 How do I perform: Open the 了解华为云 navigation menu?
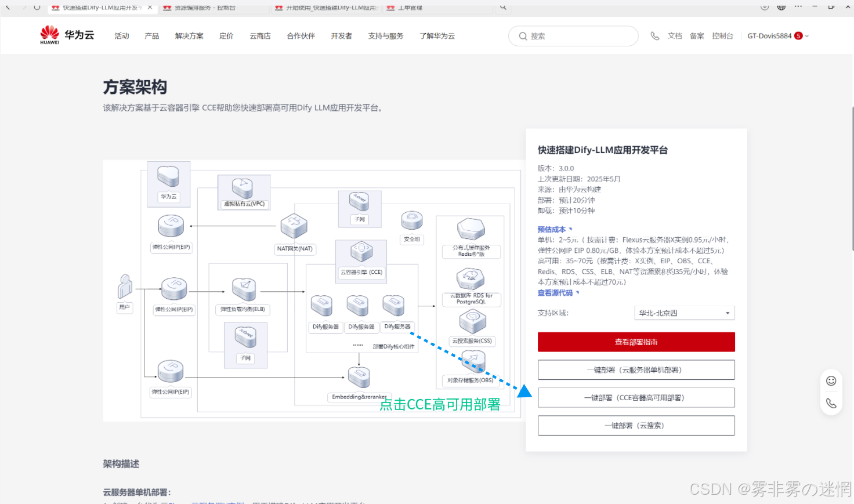437,36
